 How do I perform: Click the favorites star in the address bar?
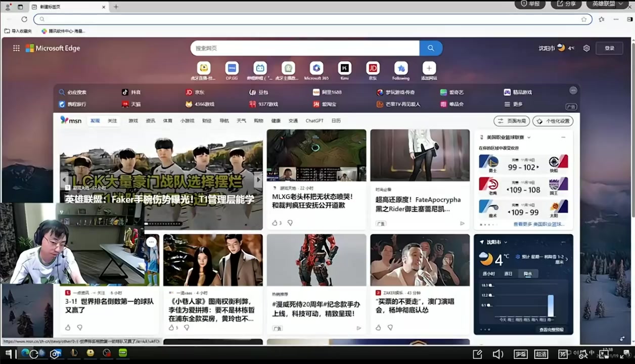click(x=584, y=19)
